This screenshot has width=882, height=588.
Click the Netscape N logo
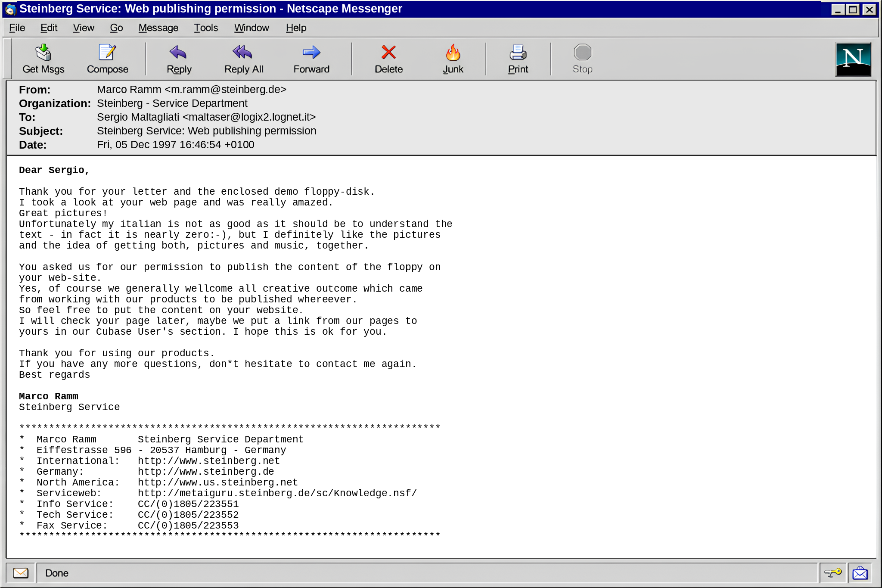[853, 59]
